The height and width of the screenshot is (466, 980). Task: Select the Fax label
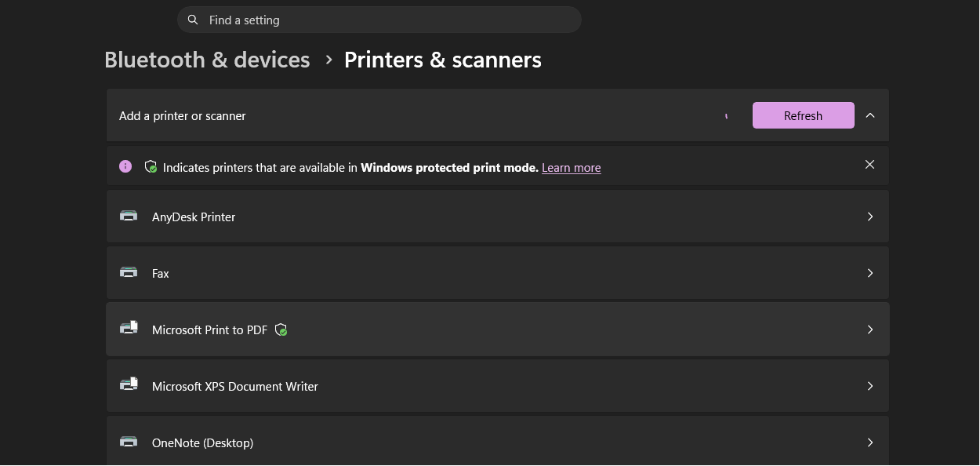click(161, 274)
